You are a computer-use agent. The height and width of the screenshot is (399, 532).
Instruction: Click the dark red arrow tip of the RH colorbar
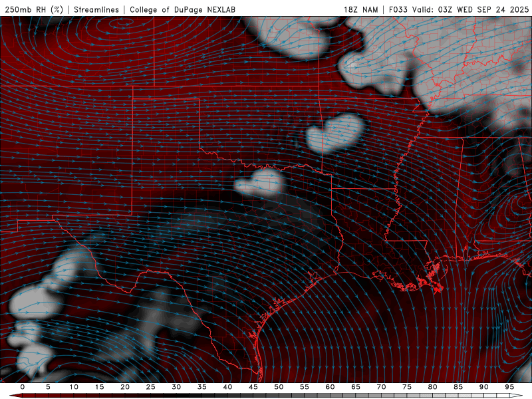[15, 396]
